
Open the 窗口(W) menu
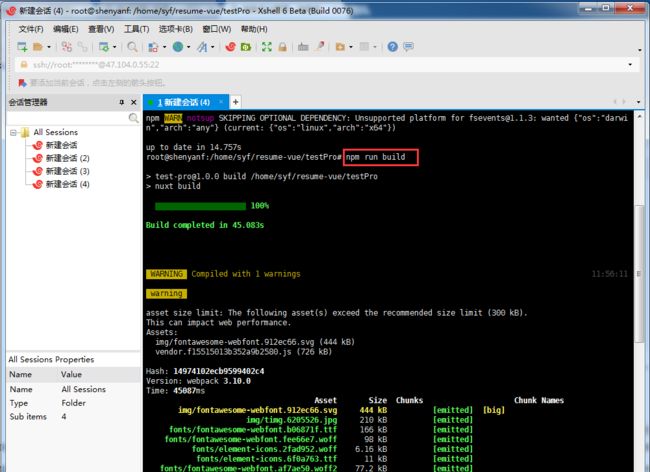pyautogui.click(x=217, y=29)
